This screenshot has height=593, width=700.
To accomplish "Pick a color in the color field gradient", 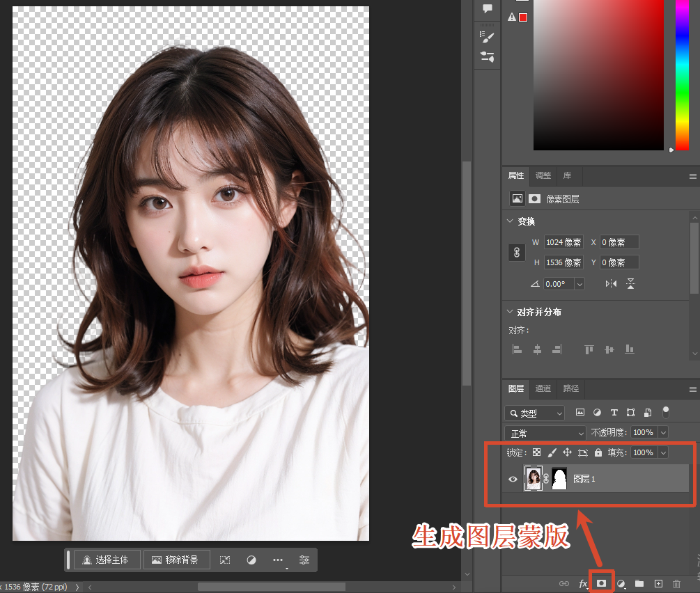I will point(598,75).
